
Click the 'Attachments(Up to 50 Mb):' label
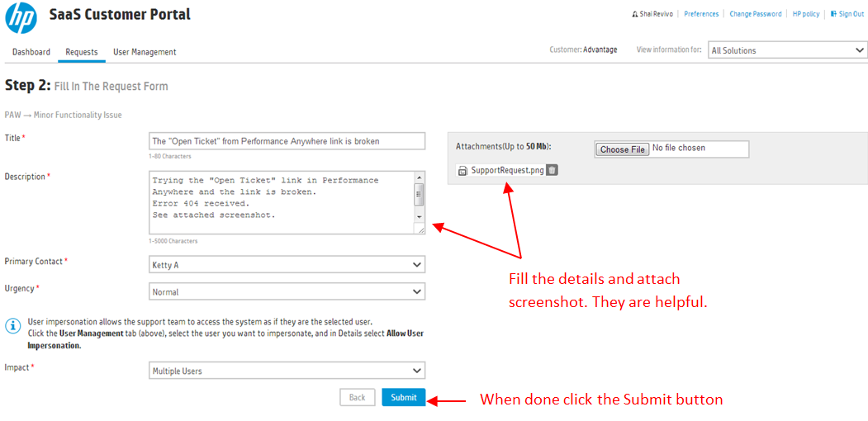(x=503, y=147)
